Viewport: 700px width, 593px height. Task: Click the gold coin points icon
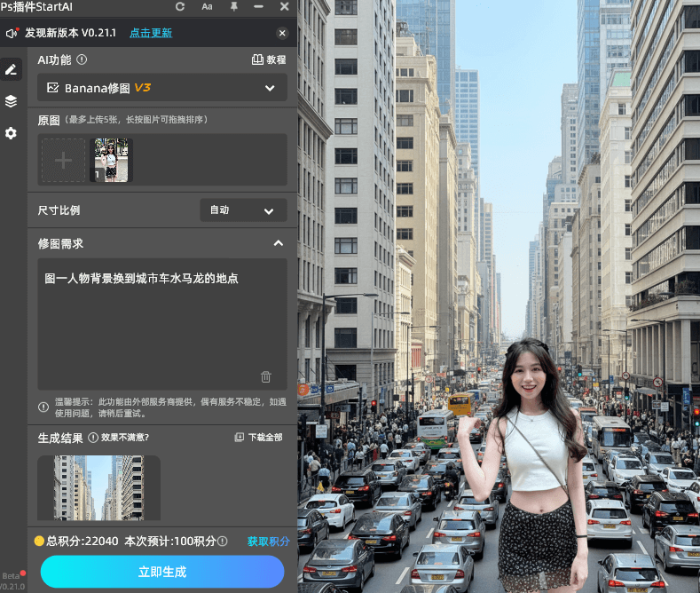[39, 542]
